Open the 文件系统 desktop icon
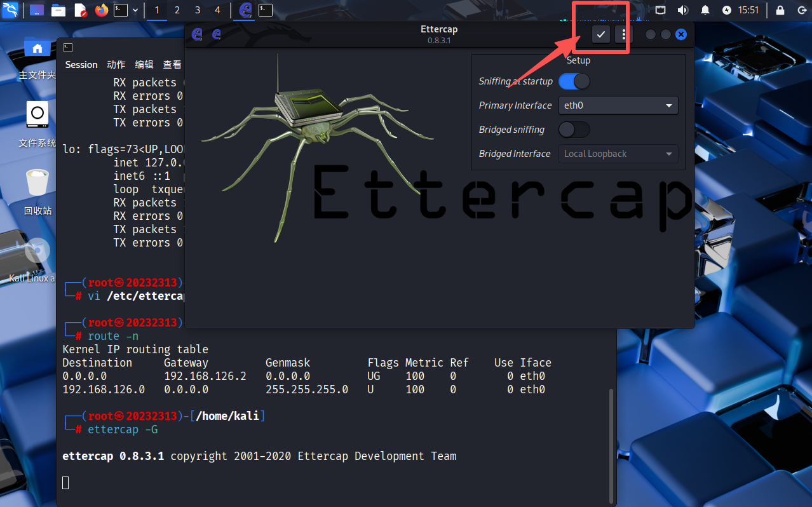The width and height of the screenshot is (812, 507). coord(37,125)
